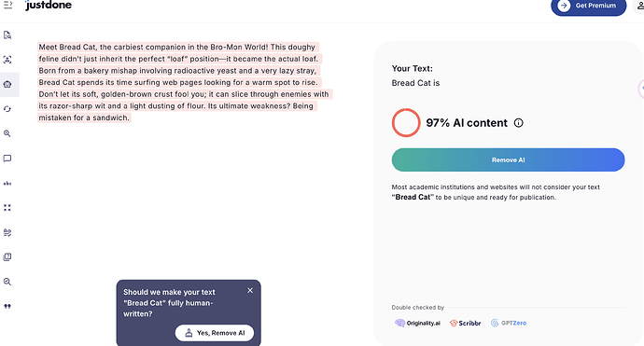Click the info icon beside 97% AI content
The height and width of the screenshot is (346, 644).
pos(519,123)
